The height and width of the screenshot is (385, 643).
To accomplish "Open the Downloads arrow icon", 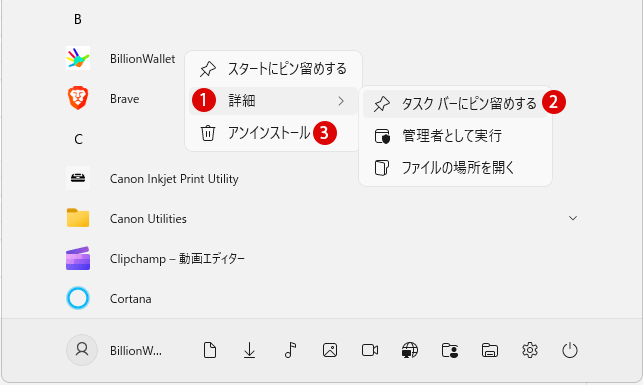I will click(249, 351).
